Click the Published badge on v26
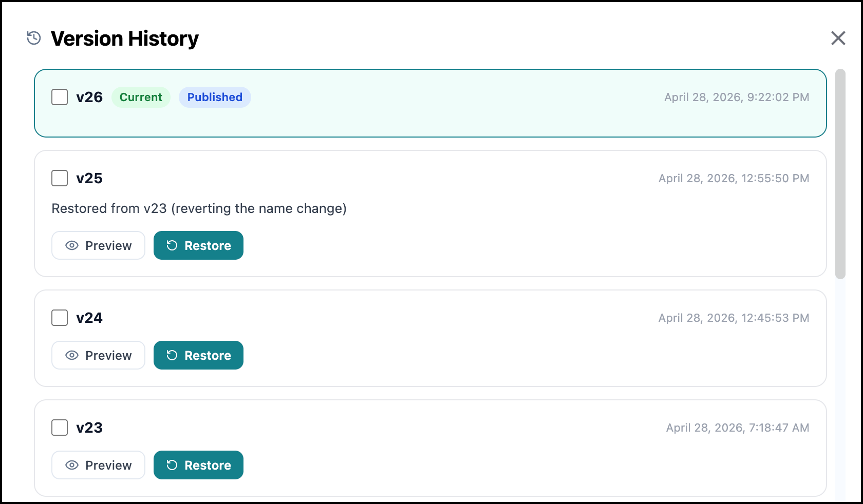The height and width of the screenshot is (504, 863). tap(215, 97)
